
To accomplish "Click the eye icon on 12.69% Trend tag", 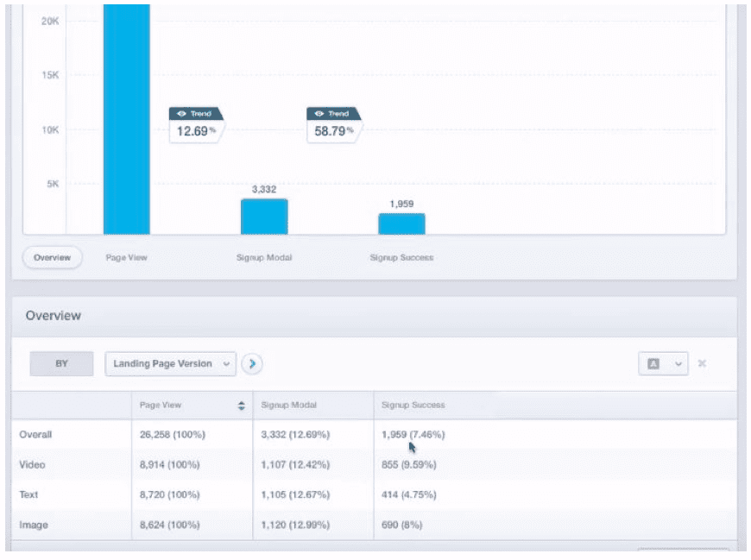I will (x=181, y=113).
